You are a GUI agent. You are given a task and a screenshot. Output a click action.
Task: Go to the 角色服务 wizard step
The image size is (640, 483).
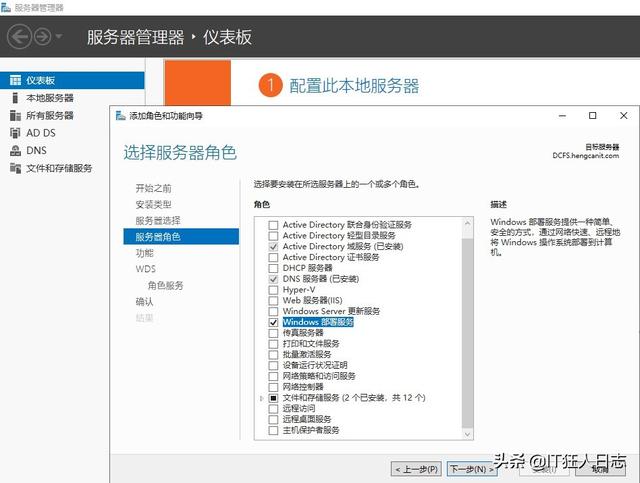coord(165,285)
